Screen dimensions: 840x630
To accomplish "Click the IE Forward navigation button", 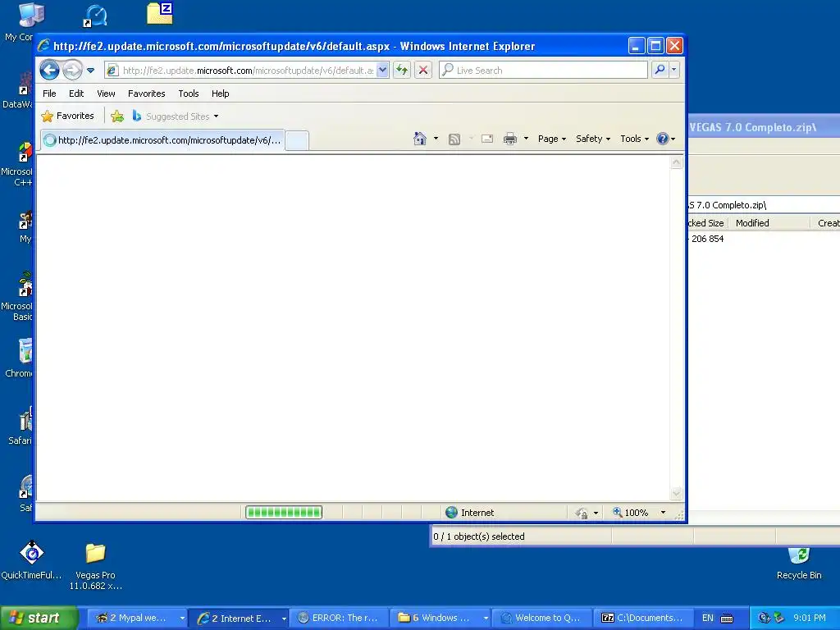I will point(72,71).
